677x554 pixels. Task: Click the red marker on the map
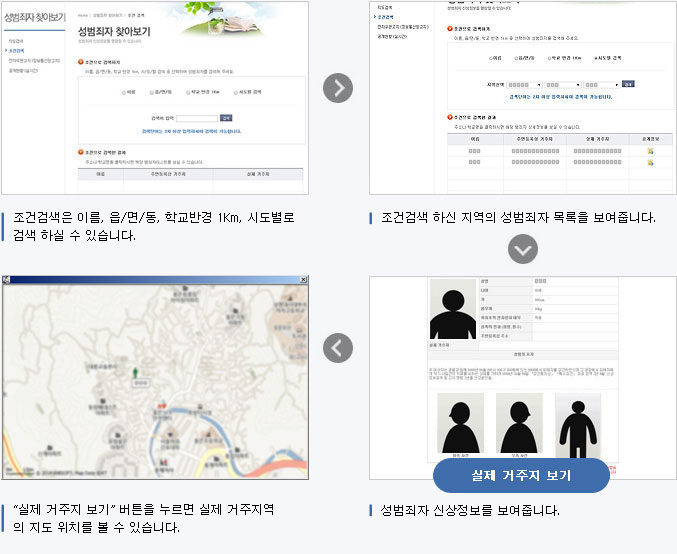pos(161,406)
